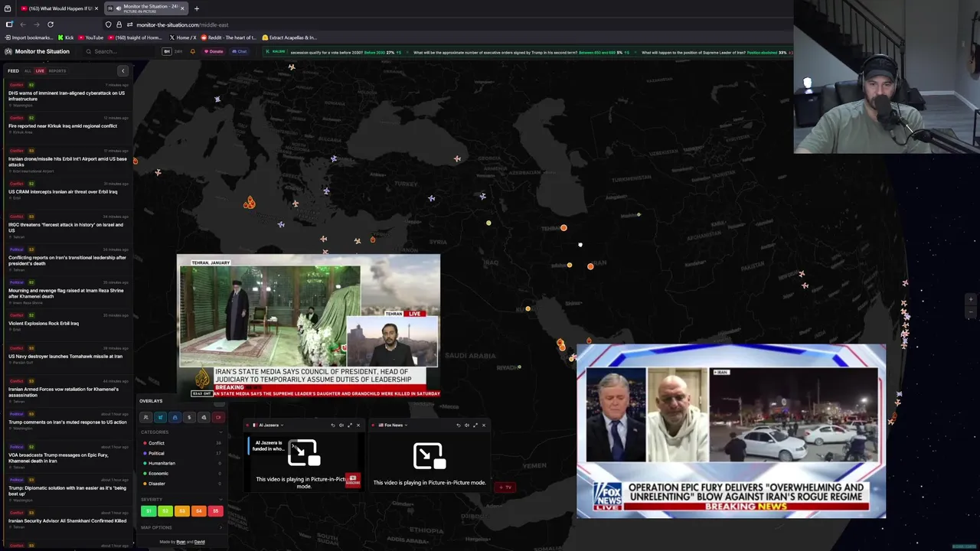Screen dimensions: 980x551
Task: Toggle severity S5 filter
Action: (x=215, y=510)
